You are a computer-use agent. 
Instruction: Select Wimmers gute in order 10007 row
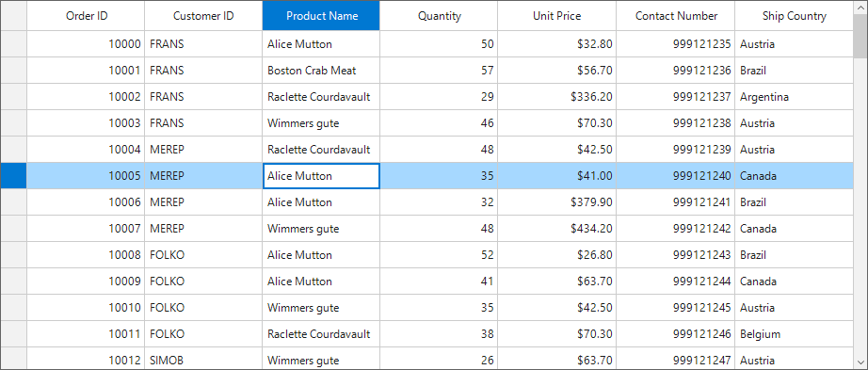(321, 228)
